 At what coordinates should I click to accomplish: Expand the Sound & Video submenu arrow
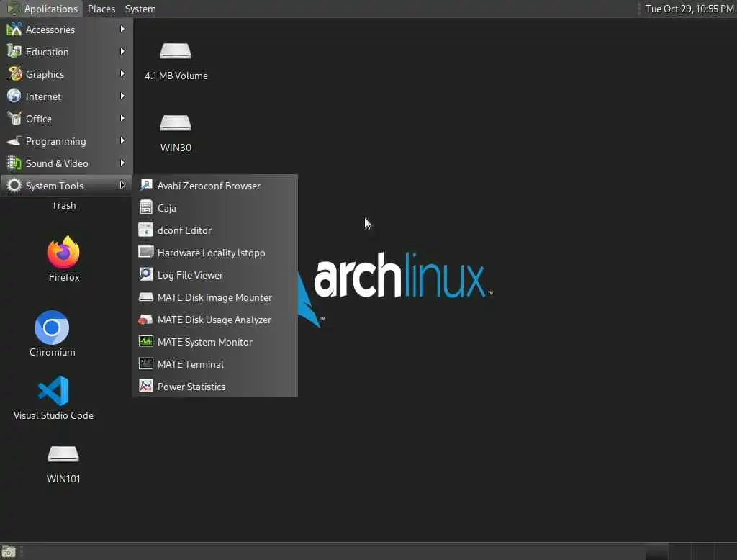[122, 163]
